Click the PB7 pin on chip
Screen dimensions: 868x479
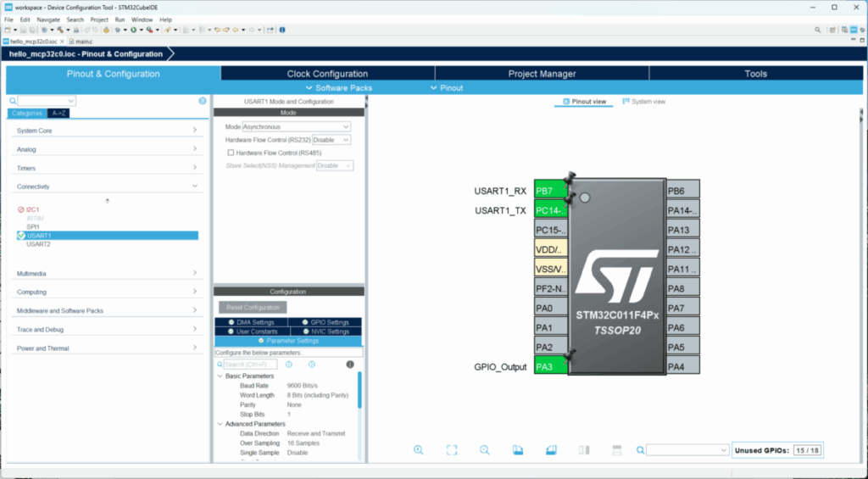(x=551, y=191)
